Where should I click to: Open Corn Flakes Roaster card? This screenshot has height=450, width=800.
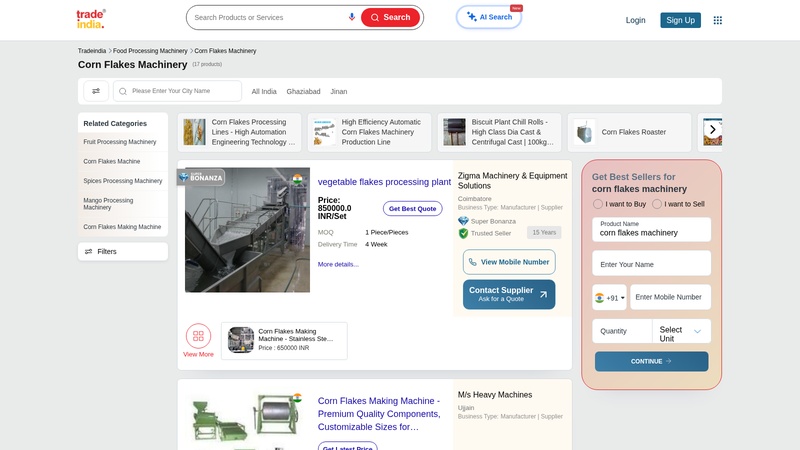[629, 132]
